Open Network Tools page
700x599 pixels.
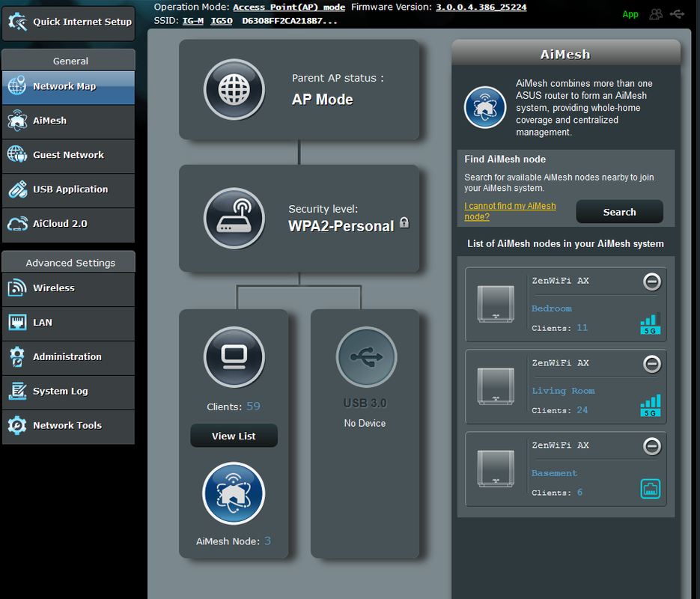(x=68, y=426)
